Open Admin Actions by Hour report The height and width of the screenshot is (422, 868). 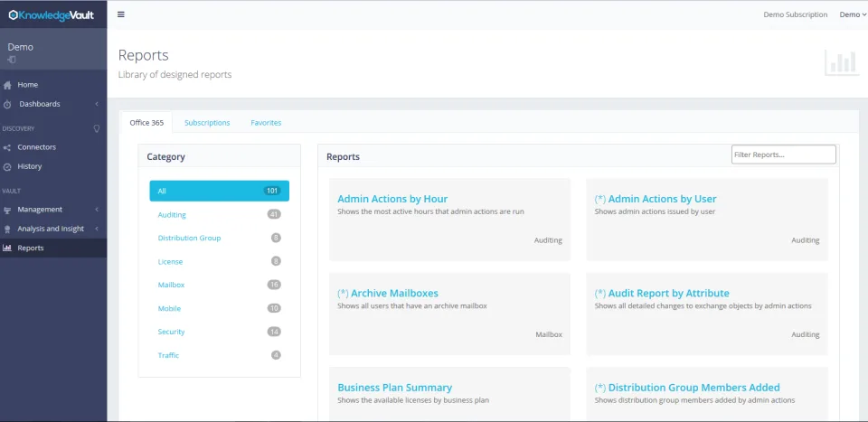coord(392,199)
